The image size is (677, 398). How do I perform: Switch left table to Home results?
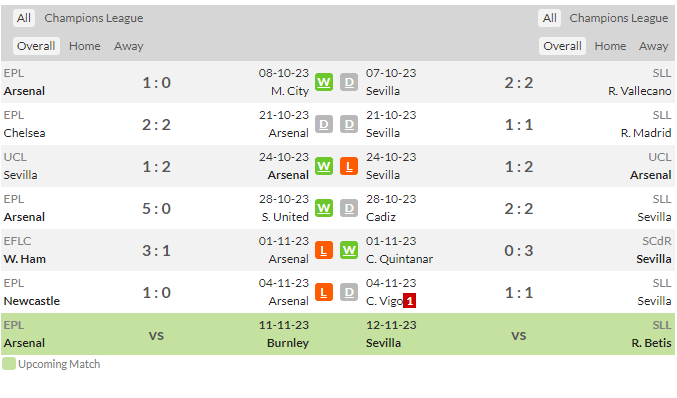point(85,46)
